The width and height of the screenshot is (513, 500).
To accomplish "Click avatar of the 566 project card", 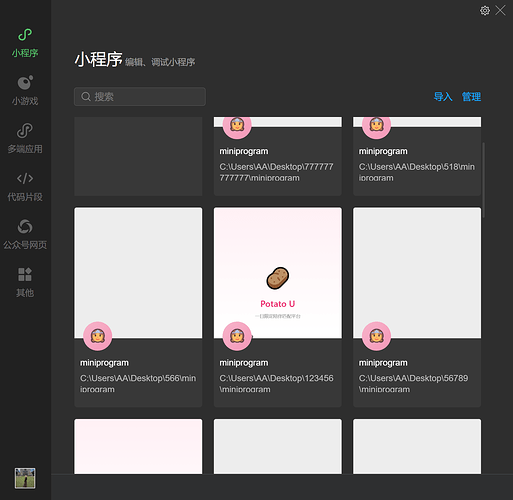I will [x=98, y=336].
